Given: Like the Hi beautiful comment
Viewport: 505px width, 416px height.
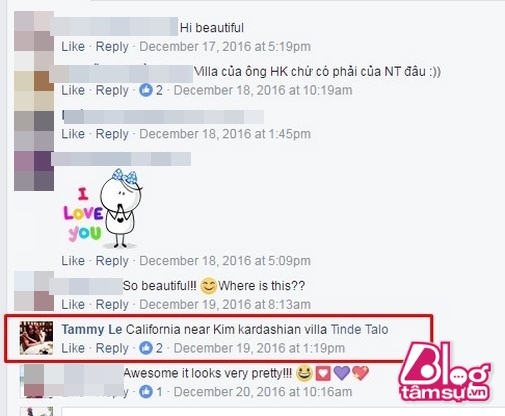Looking at the screenshot, I should click(73, 47).
